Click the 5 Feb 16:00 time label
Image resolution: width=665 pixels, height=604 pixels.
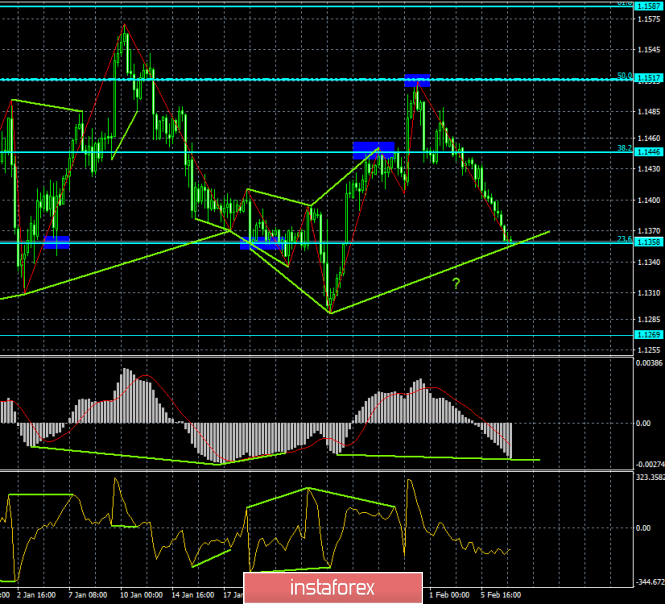[x=500, y=595]
